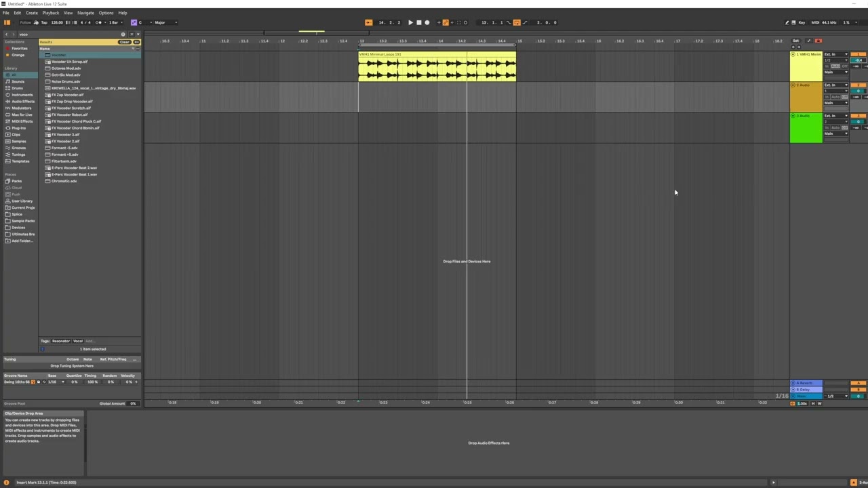
Task: Select Samples library category
Action: click(x=19, y=141)
